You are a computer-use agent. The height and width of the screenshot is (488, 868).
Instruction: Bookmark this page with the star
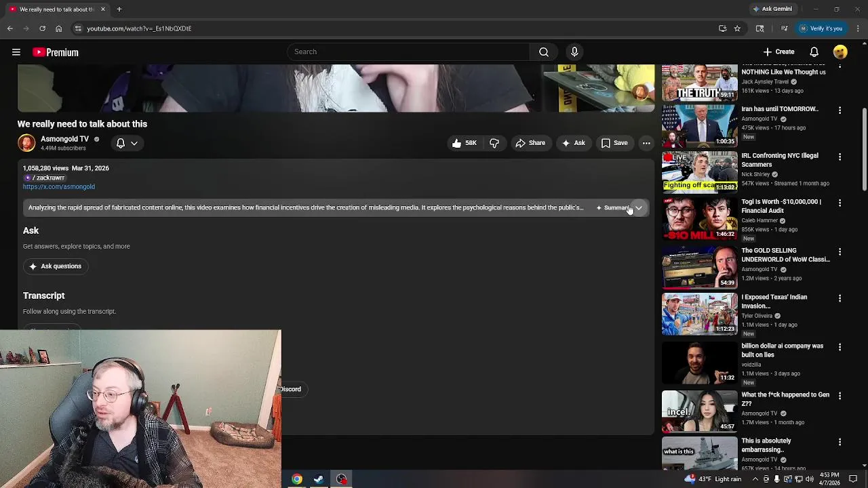[x=737, y=28]
